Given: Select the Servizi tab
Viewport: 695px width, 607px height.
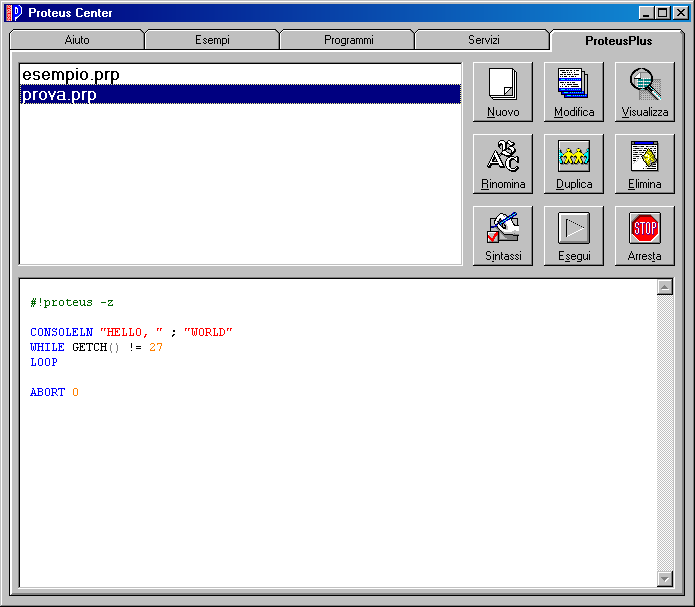Looking at the screenshot, I should click(484, 40).
